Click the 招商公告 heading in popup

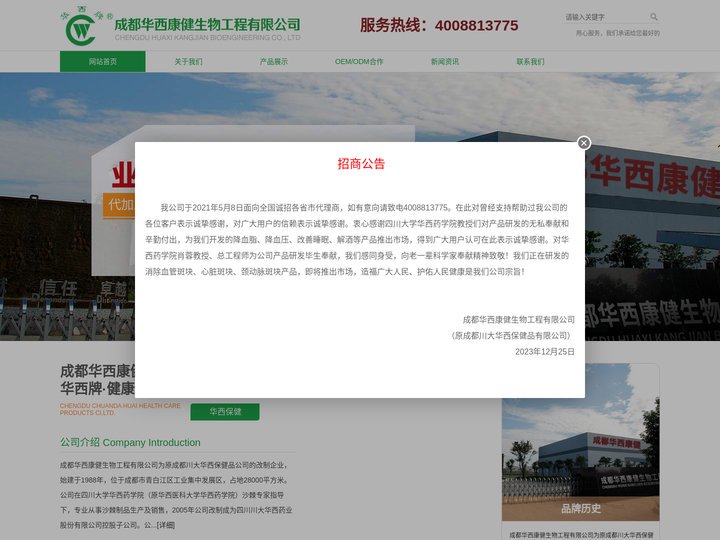(x=361, y=164)
